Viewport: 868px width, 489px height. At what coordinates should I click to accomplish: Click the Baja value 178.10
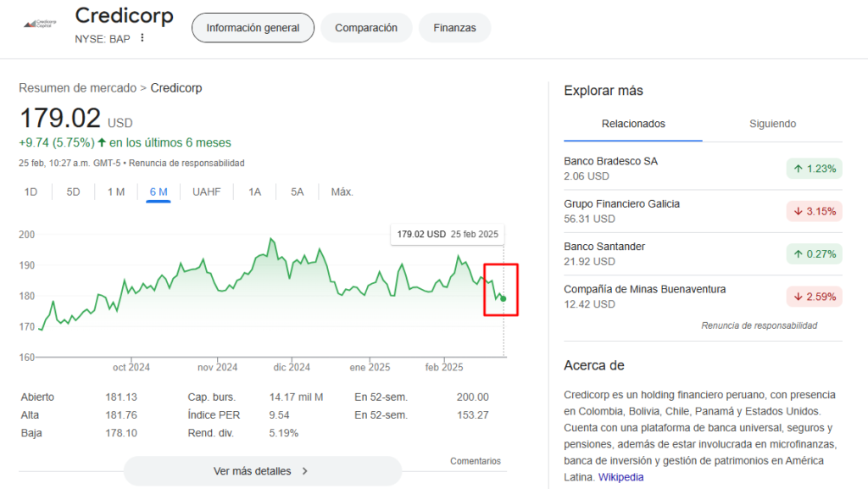[x=121, y=433]
